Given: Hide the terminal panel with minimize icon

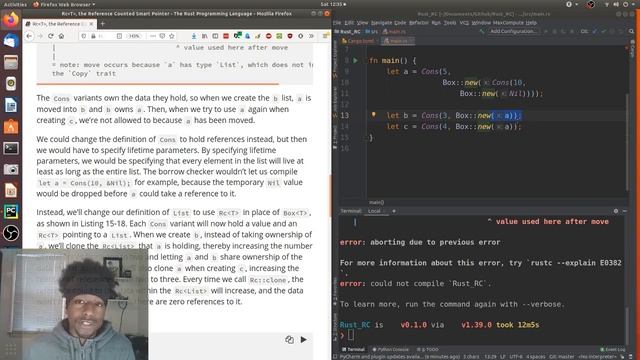Looking at the screenshot, I should [x=624, y=211].
